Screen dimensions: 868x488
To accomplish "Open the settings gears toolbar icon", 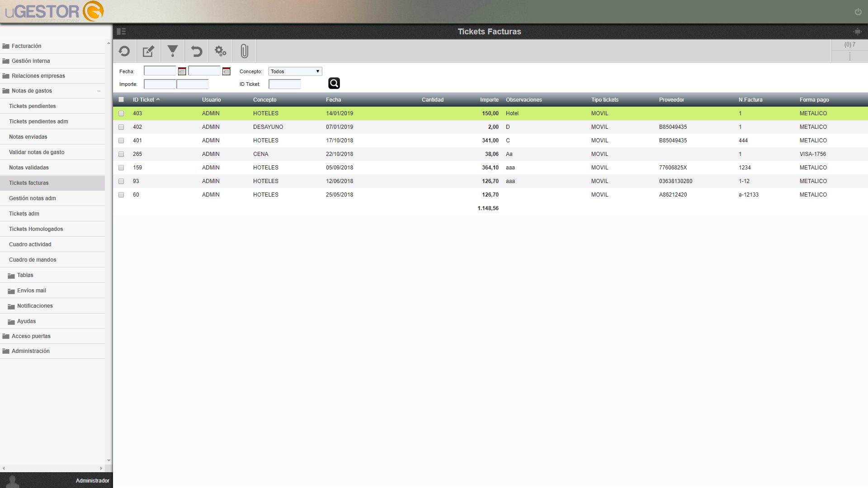I will (x=220, y=51).
